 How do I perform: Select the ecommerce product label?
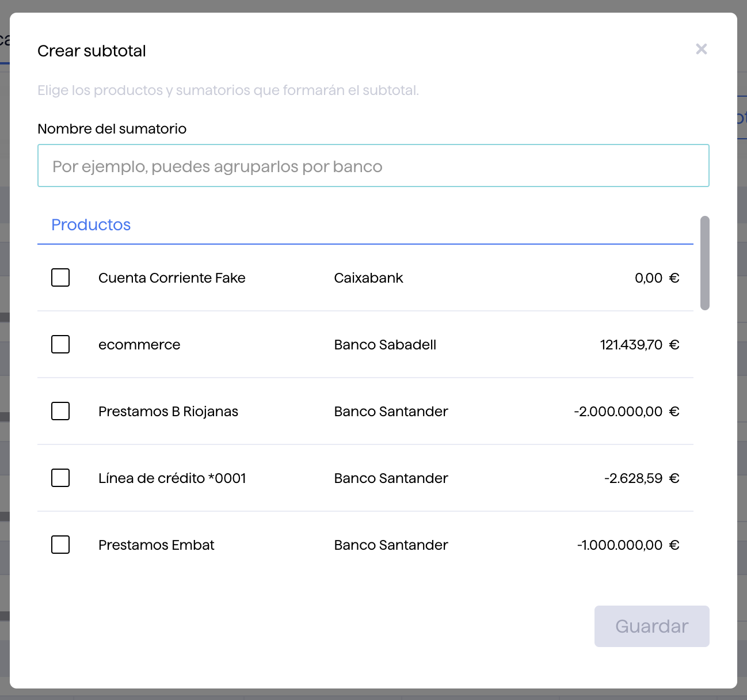pyautogui.click(x=139, y=345)
